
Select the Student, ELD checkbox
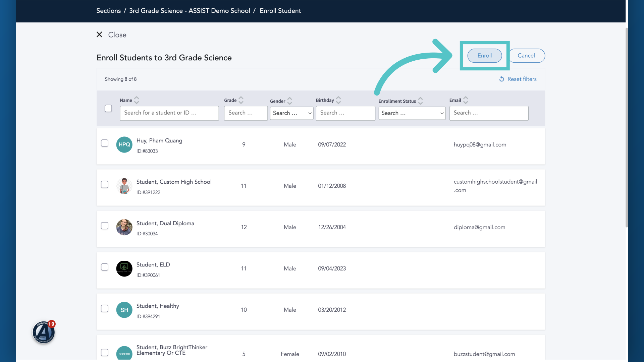[105, 267]
